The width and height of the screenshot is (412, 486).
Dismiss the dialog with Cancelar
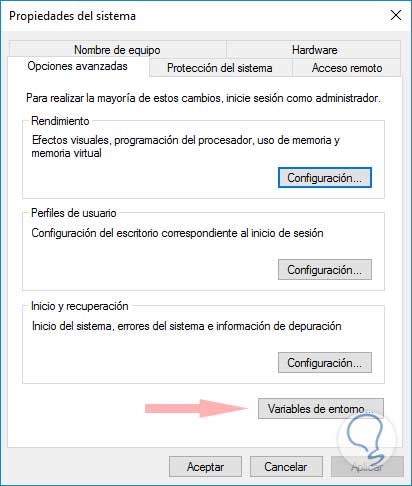(x=286, y=467)
